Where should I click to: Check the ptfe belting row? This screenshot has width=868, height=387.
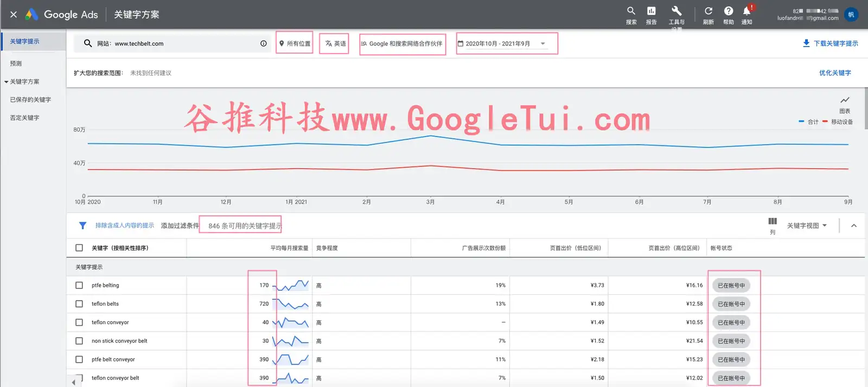(79, 285)
